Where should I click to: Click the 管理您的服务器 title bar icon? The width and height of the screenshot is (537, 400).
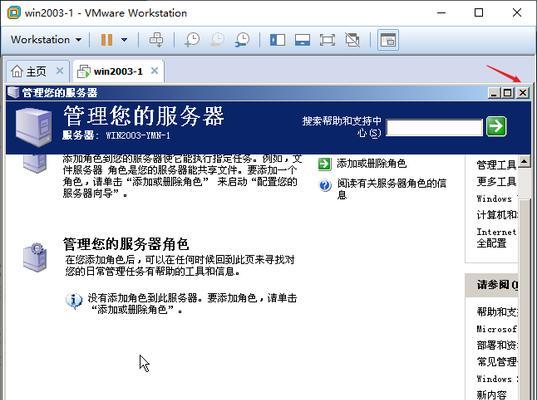tap(13, 92)
